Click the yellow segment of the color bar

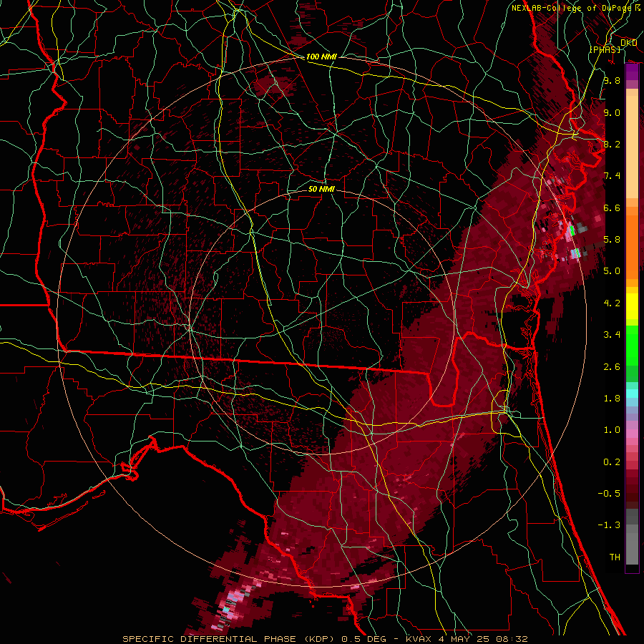pyautogui.click(x=632, y=306)
